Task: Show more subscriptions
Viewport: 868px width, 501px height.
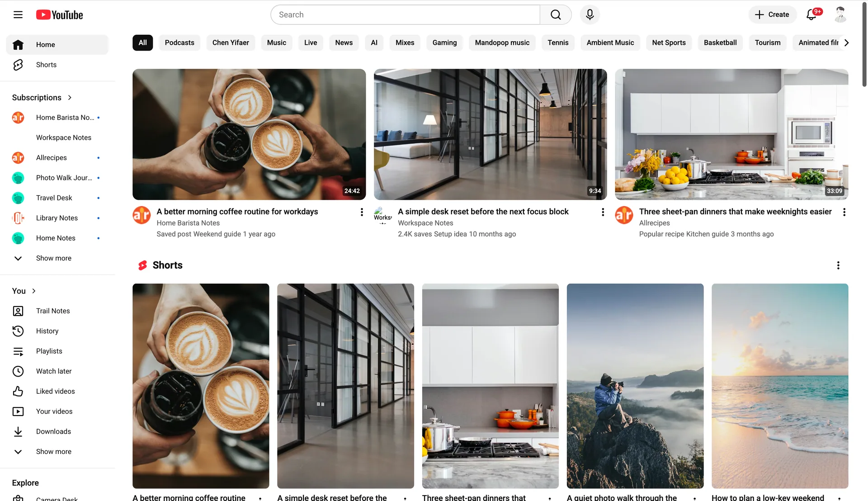Action: [x=57, y=258]
